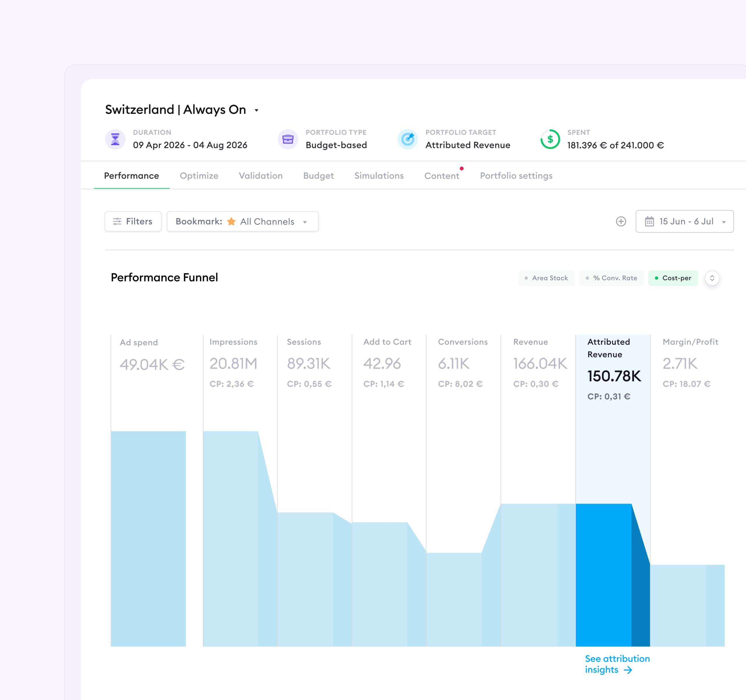
Task: Click the arrow icon after attribution insights
Action: (628, 670)
